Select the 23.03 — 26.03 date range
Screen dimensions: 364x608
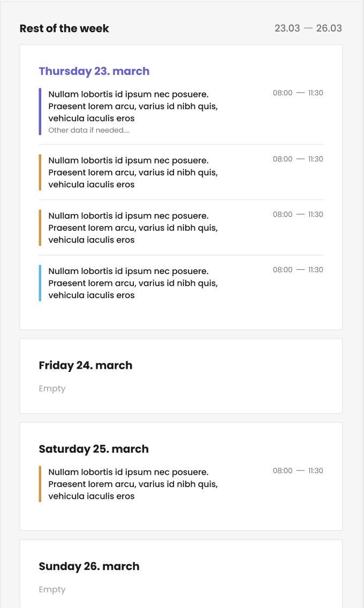(308, 28)
